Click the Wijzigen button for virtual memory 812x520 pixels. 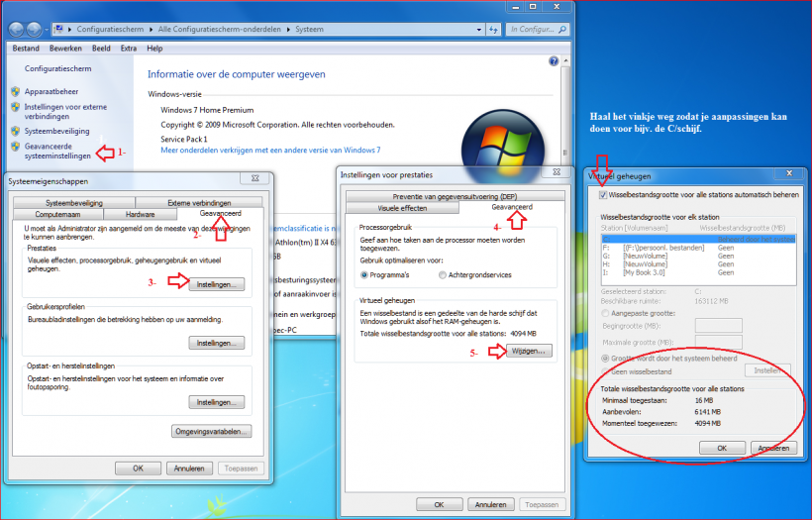click(528, 351)
